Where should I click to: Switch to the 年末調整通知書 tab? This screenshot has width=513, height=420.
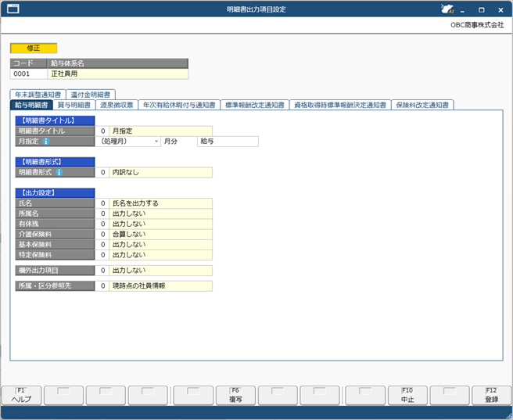[x=38, y=95]
